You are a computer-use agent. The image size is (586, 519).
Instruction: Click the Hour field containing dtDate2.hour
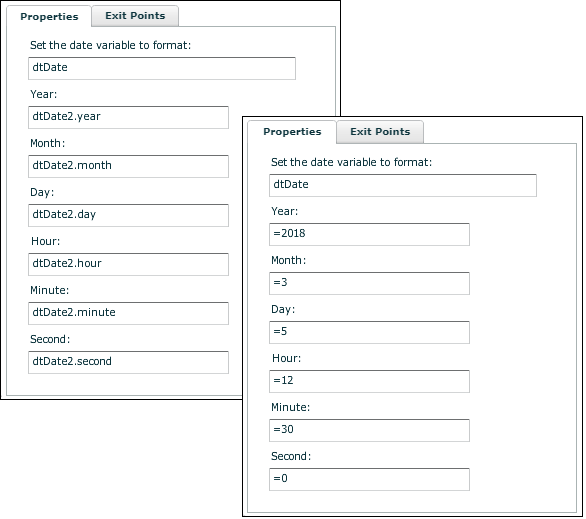click(x=128, y=264)
